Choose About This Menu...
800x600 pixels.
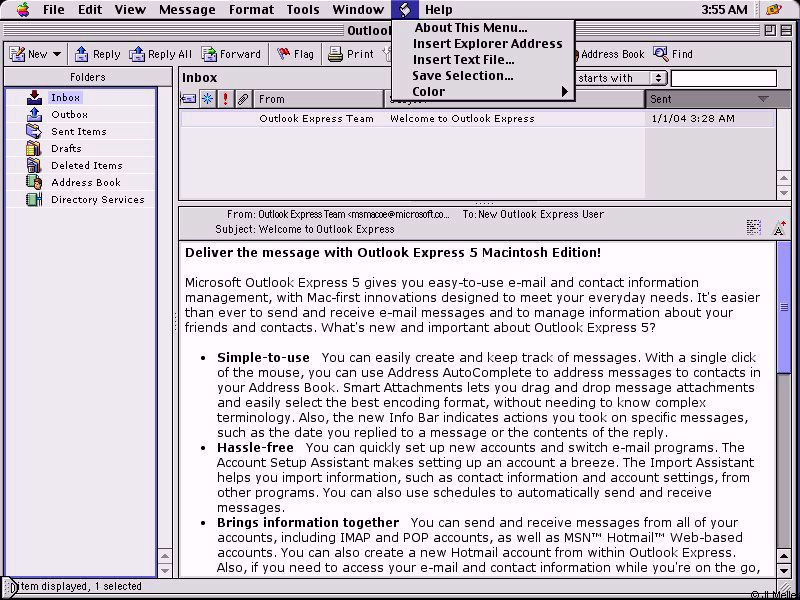483,28
